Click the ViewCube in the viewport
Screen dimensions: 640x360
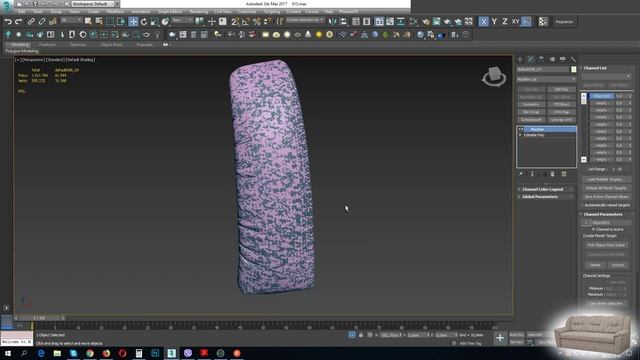pos(494,76)
